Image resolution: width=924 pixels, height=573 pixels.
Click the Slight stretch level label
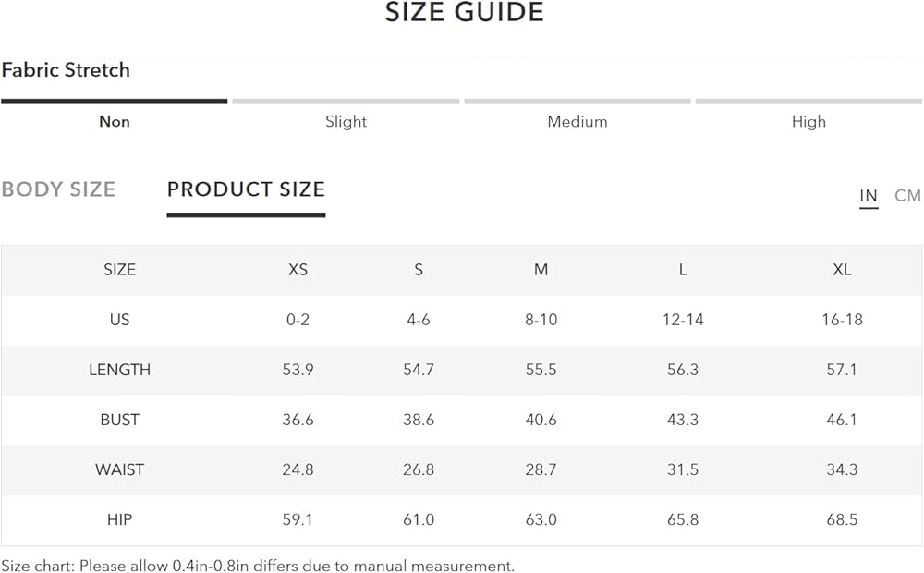click(x=346, y=121)
